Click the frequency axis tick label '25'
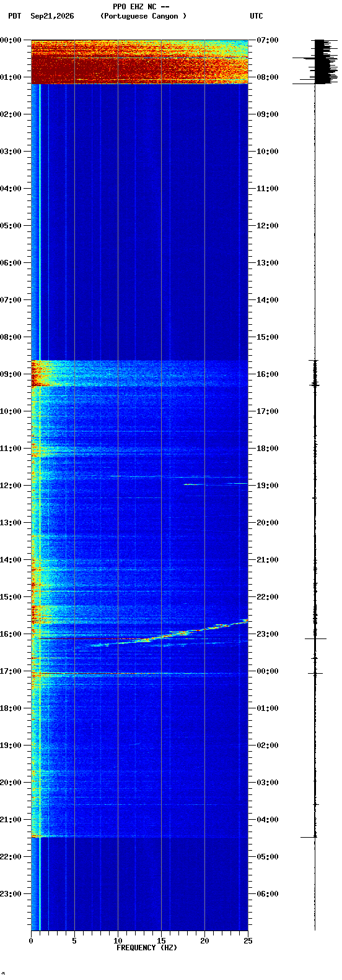342x980 pixels. coord(248,941)
